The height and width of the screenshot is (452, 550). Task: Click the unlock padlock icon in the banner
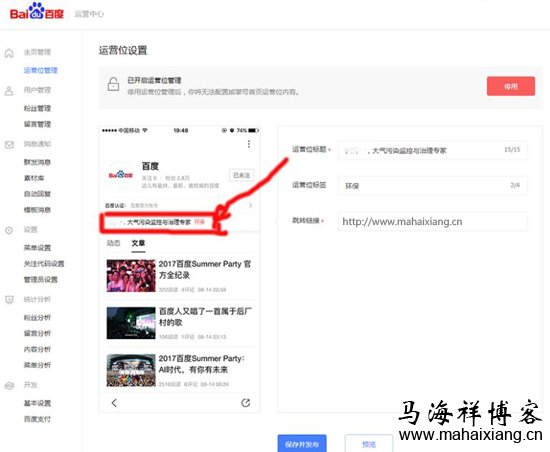(x=113, y=84)
